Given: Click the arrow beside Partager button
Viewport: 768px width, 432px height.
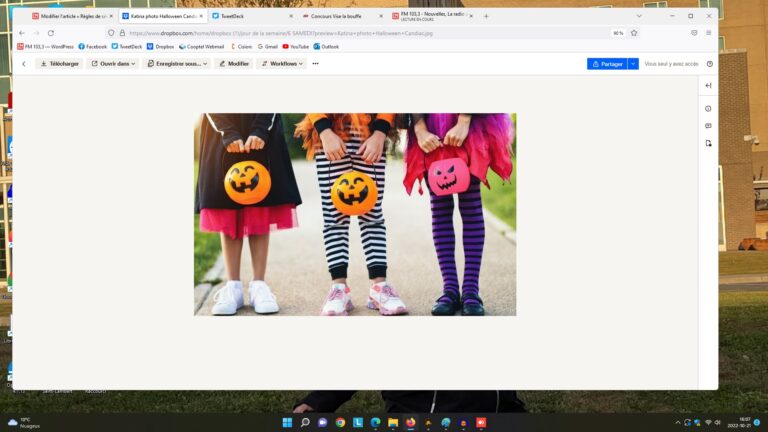Looking at the screenshot, I should [x=633, y=64].
